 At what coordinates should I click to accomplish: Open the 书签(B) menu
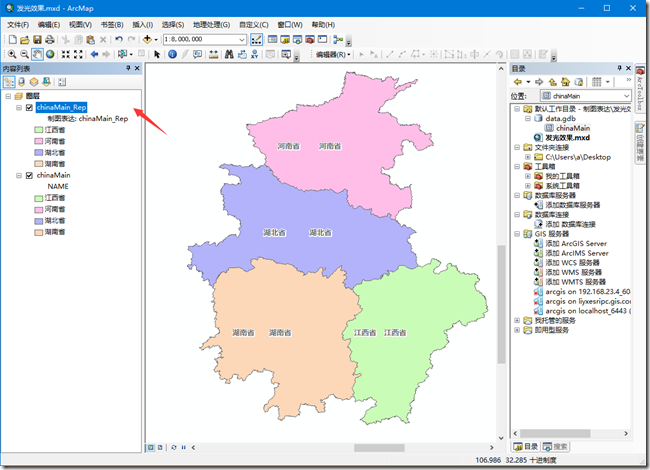click(x=112, y=25)
